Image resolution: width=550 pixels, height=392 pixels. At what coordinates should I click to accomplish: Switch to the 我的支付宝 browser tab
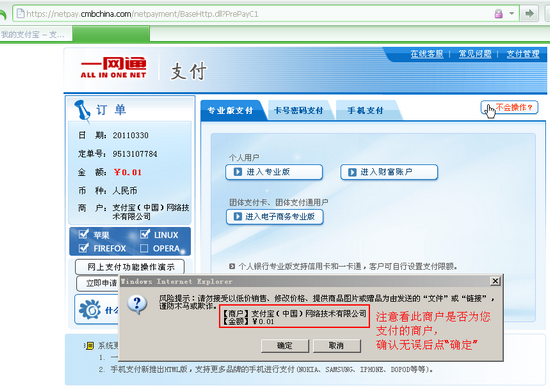coord(36,34)
